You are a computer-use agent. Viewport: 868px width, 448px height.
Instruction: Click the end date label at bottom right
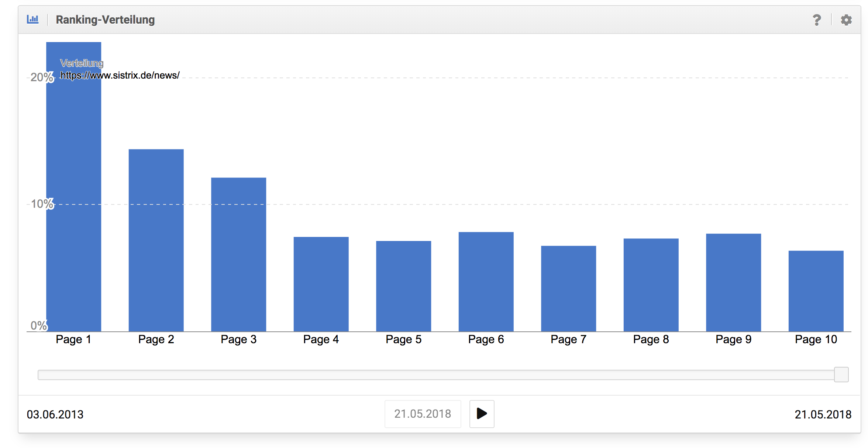[x=823, y=414]
